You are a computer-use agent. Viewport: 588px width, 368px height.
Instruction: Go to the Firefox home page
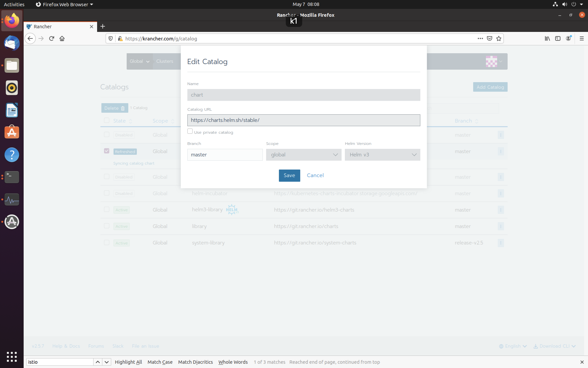pyautogui.click(x=62, y=38)
